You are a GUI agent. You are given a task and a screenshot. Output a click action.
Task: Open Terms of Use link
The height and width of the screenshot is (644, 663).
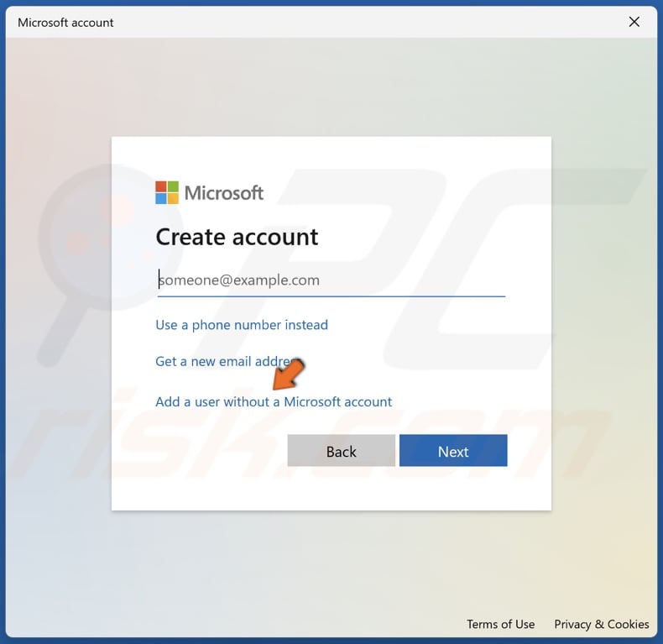(x=501, y=624)
